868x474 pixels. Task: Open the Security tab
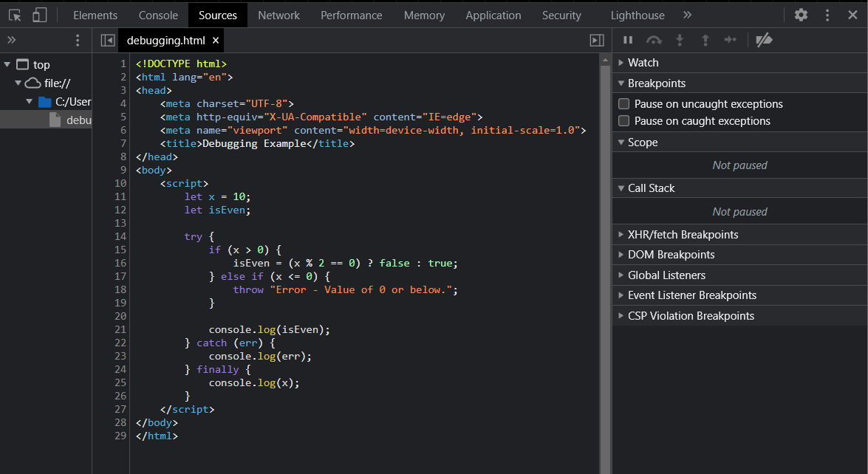(x=561, y=16)
